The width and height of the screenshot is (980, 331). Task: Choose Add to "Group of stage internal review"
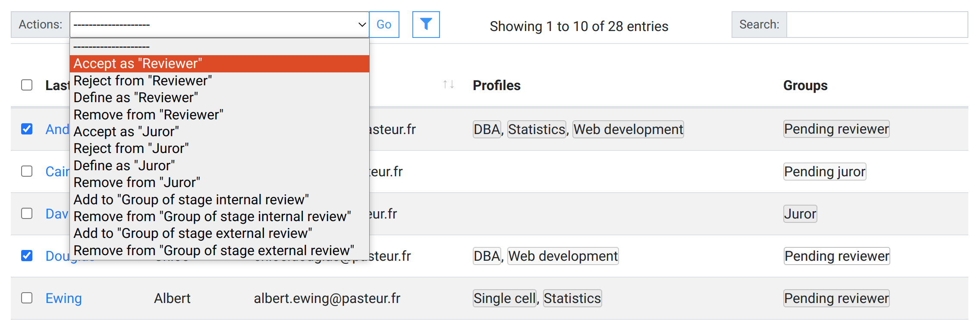click(191, 200)
